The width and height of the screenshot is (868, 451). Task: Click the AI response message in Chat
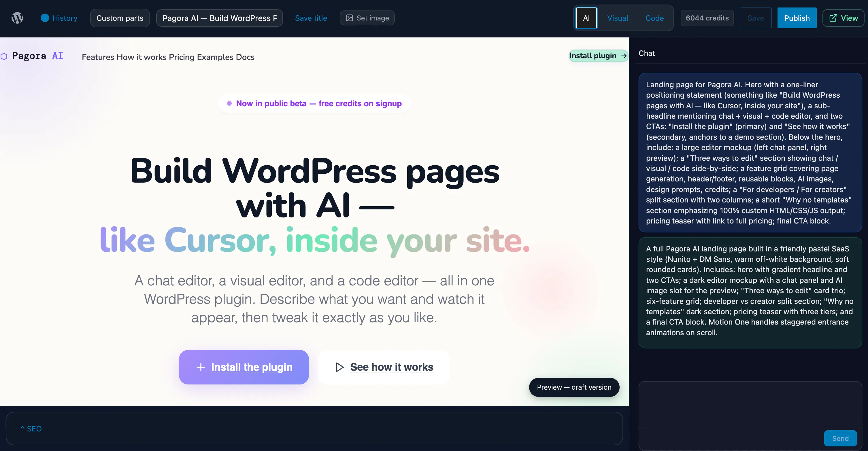[750, 292]
